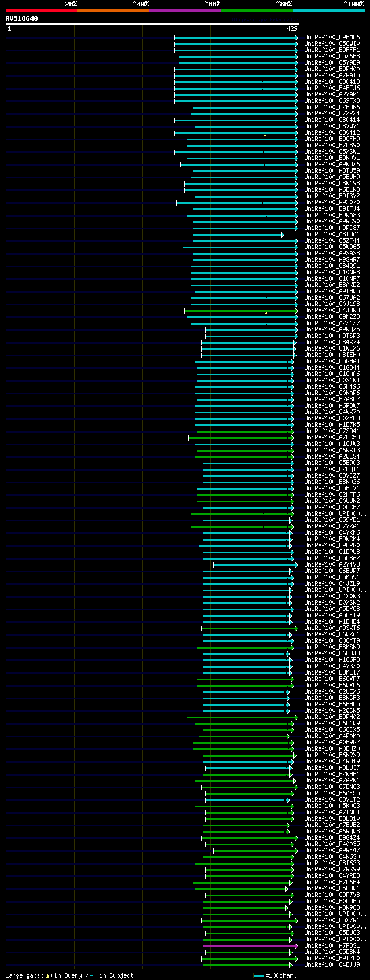Screen dimensions: 370x980
Task: Open hit UniRef100_C5Z6F8
Action: (x=332, y=57)
